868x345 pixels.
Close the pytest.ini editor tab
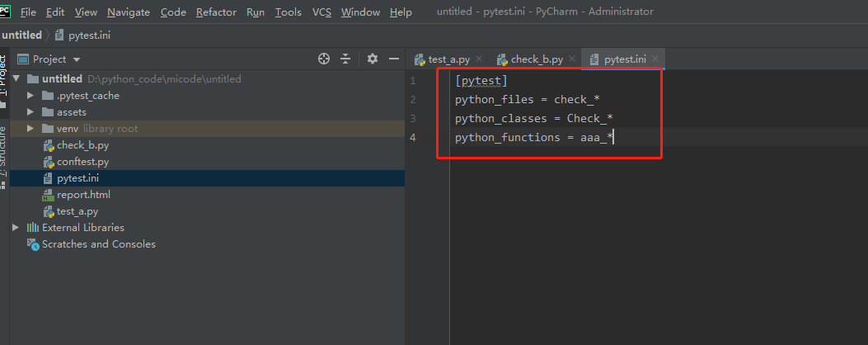(655, 59)
